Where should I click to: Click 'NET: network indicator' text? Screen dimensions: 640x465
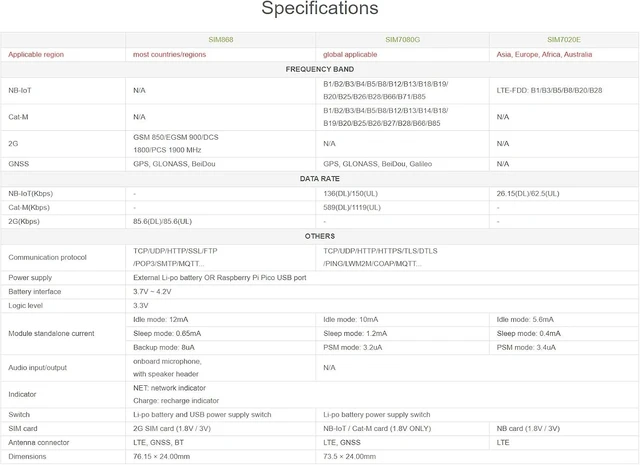(x=169, y=388)
